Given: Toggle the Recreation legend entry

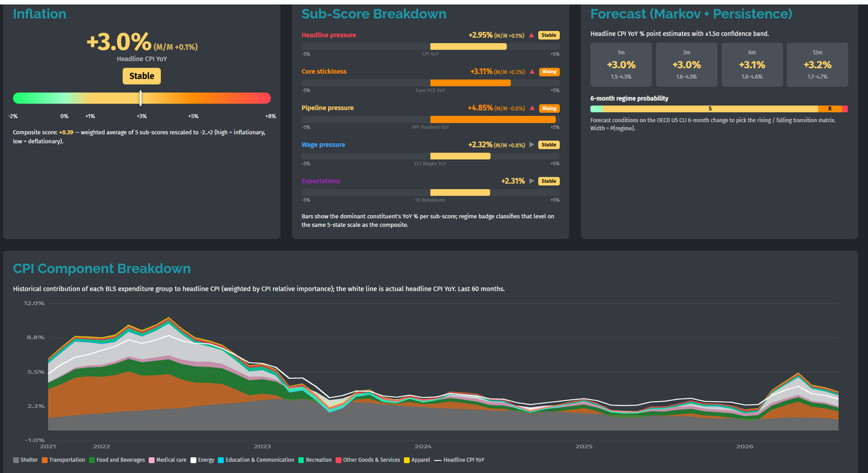Looking at the screenshot, I should [x=315, y=460].
